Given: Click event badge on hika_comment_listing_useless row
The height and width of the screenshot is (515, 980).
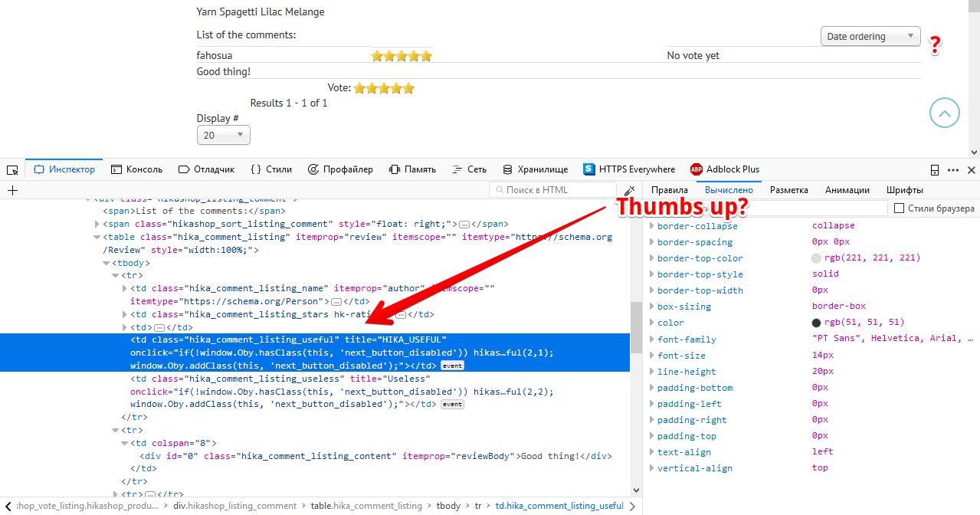Looking at the screenshot, I should coord(452,404).
